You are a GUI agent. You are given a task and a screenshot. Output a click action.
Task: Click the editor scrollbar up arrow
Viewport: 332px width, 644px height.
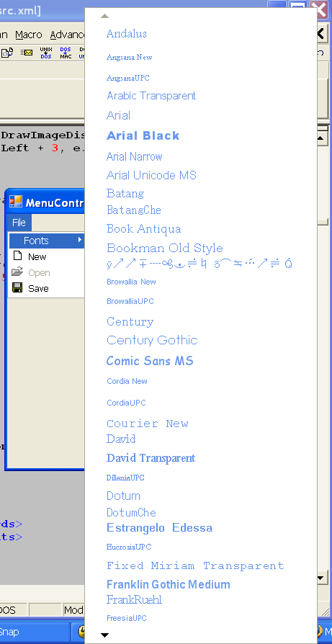(323, 139)
